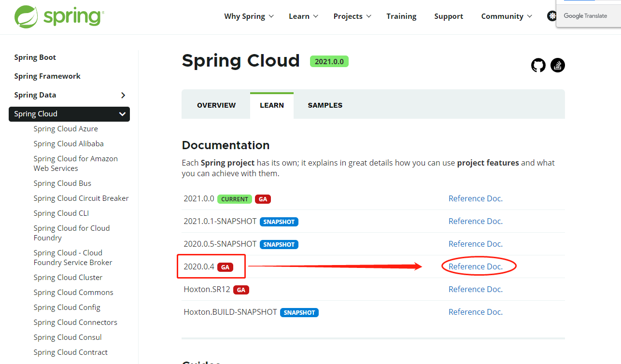Open Spring Framework in the sidebar

(x=47, y=76)
